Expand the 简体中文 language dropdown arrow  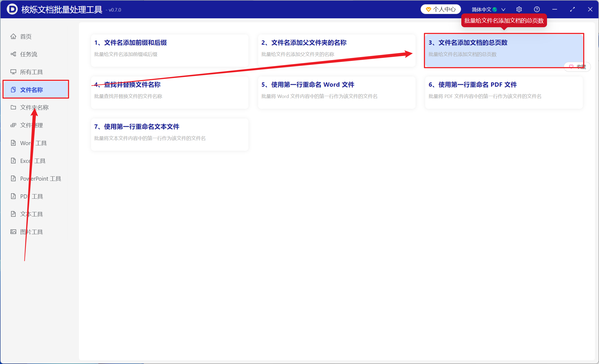503,9
